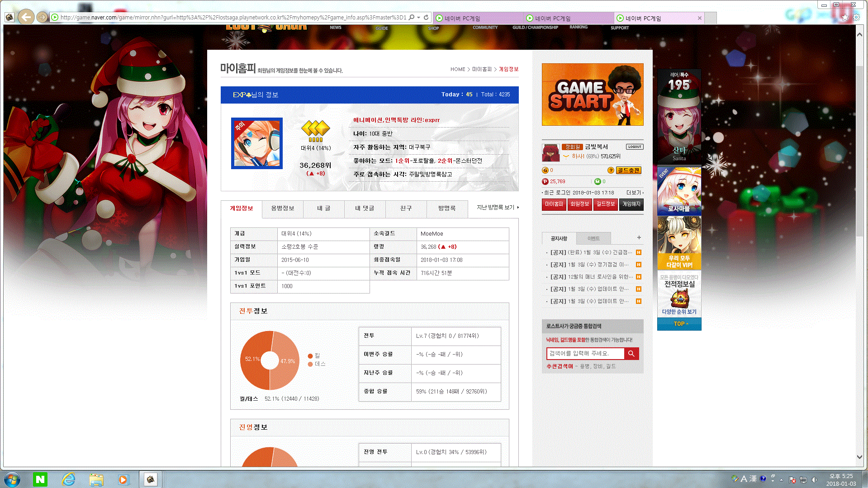Image resolution: width=868 pixels, height=488 pixels.
Task: Expand notices with the plus icon
Action: click(x=639, y=237)
